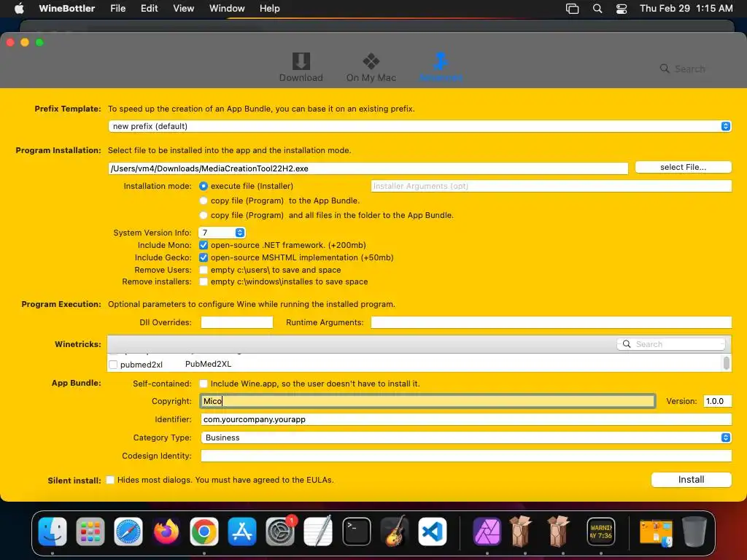The width and height of the screenshot is (747, 560).
Task: Click the Winetricks search field
Action: tap(671, 344)
